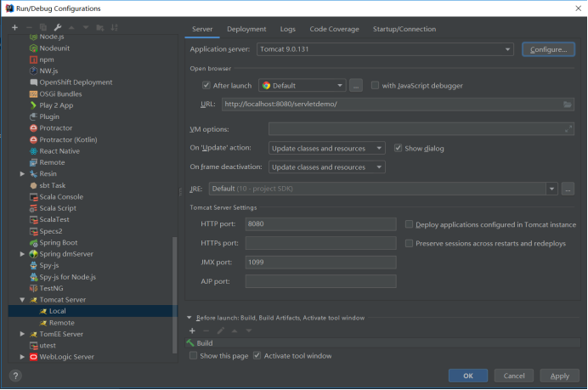Enable Deploy applications configured in Tomcat instance
588x390 pixels.
[x=409, y=224]
